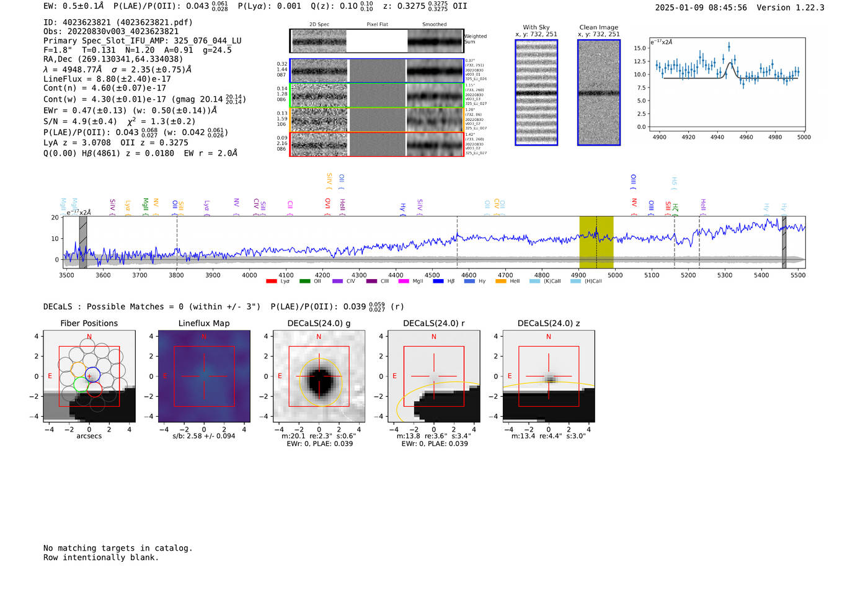
Task: Open the Gaussian emission line fit plot
Action: (727, 85)
